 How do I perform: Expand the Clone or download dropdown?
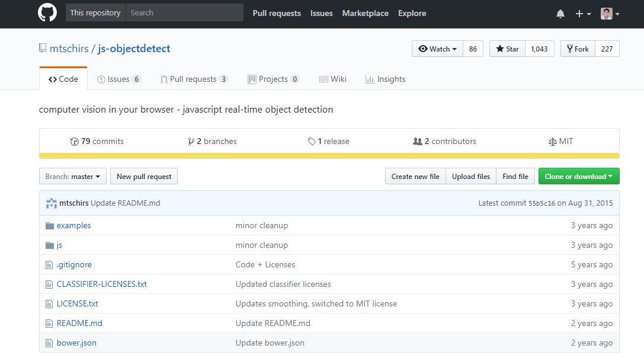(x=579, y=176)
